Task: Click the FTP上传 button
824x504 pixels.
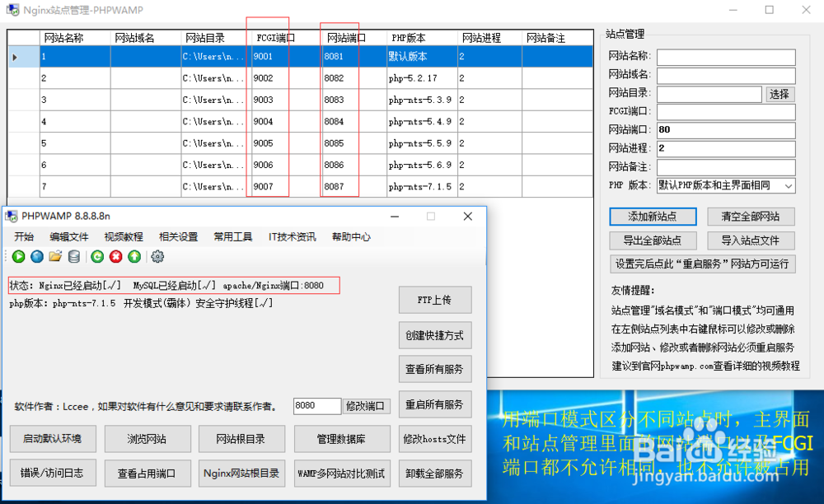Action: click(x=434, y=300)
